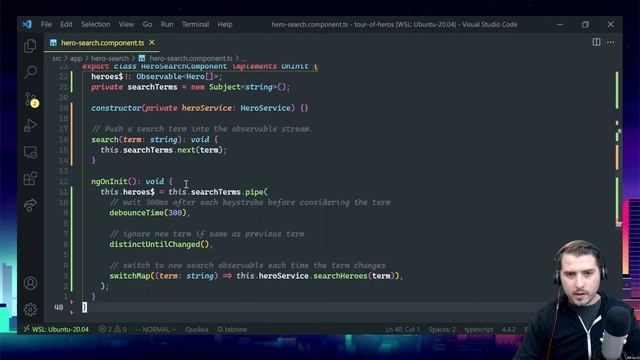Open the Selection menu
Screen dimensions: 640x360
96,24
